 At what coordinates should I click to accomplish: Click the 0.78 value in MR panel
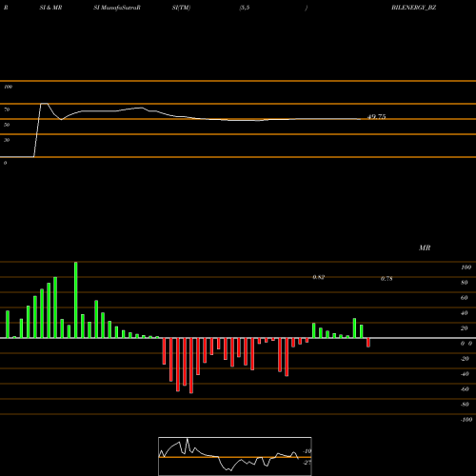click(x=387, y=279)
